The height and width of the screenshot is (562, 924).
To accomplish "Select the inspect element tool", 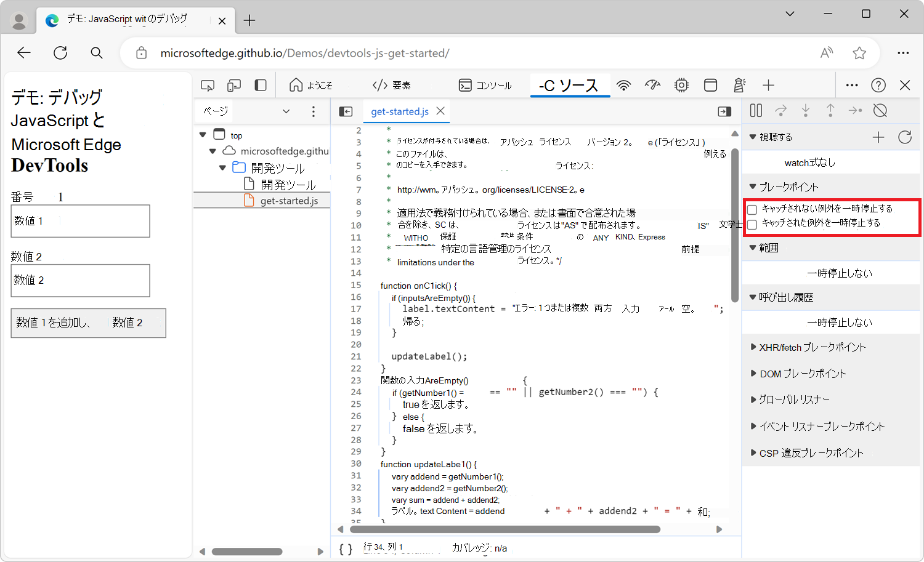I will (208, 85).
